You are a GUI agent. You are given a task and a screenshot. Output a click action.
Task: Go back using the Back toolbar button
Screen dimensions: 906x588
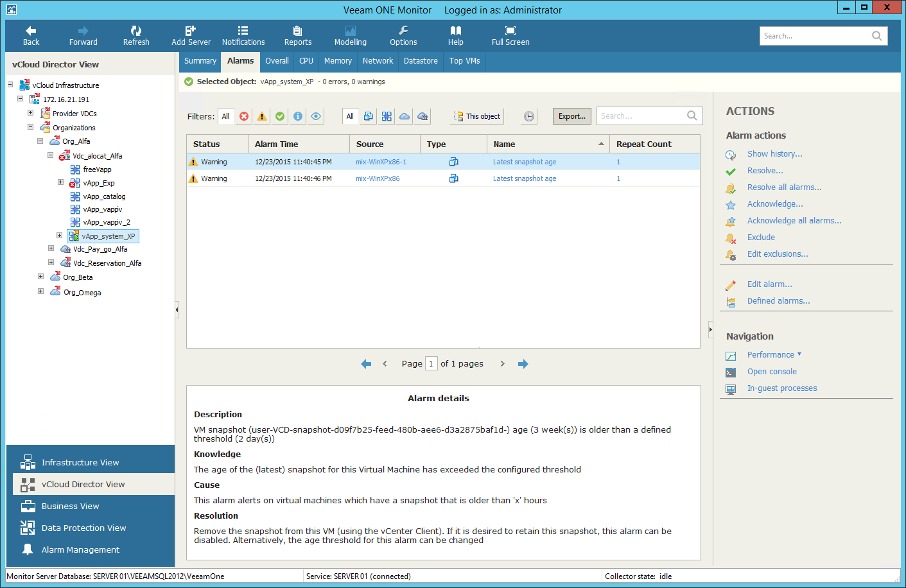[x=31, y=36]
